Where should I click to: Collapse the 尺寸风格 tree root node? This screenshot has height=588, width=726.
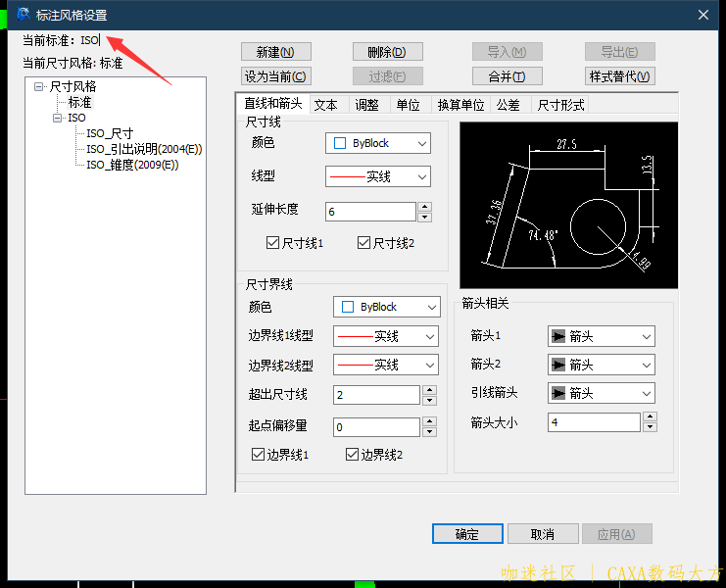click(39, 86)
